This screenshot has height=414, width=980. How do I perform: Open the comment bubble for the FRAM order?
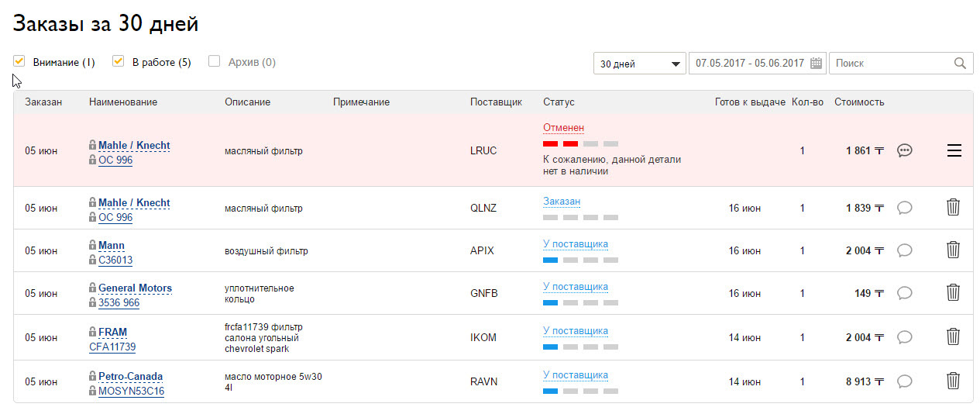click(904, 337)
